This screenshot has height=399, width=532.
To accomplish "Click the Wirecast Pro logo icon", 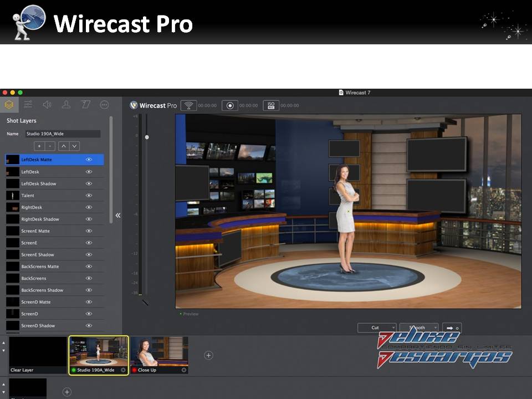I will tap(134, 105).
